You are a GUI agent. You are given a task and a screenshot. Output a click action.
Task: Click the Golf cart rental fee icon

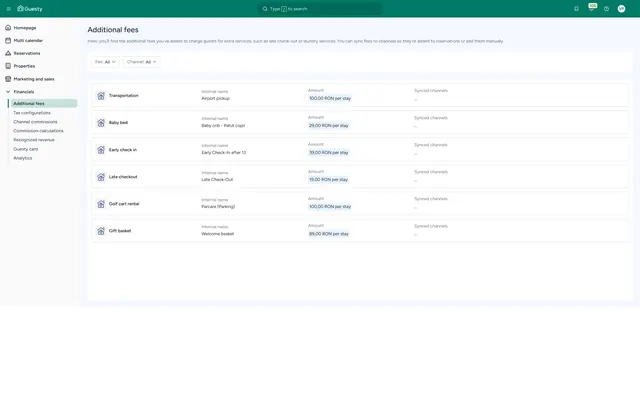tap(101, 204)
